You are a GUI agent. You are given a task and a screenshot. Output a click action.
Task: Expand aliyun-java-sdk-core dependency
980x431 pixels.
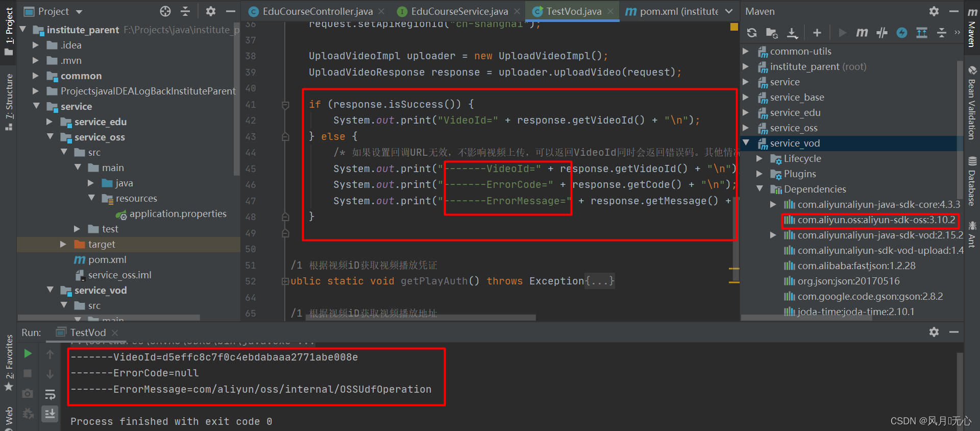click(x=773, y=204)
